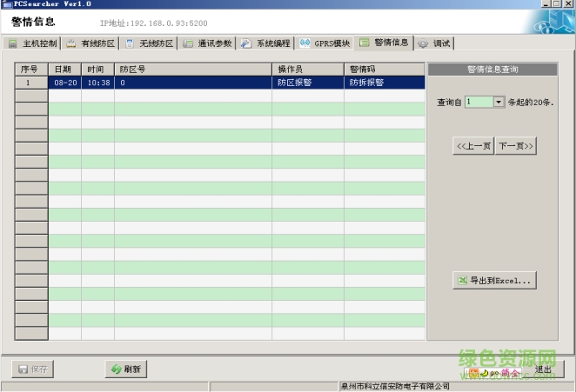Expand the 查询自 record number dropdown
Viewport: 576px width, 392px height.
click(x=499, y=102)
